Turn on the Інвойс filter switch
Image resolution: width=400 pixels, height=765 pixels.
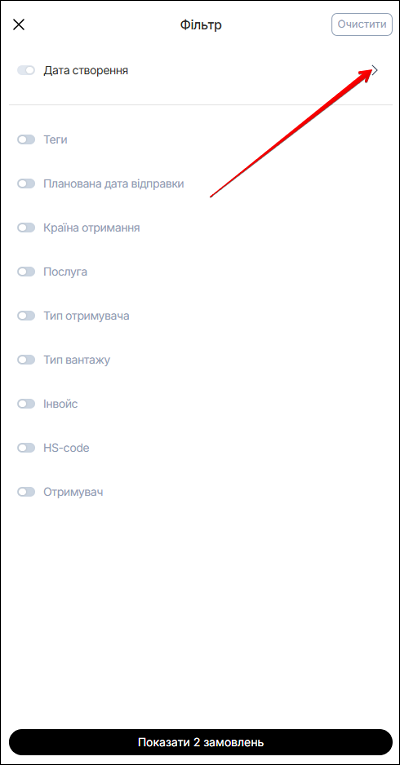[26, 403]
